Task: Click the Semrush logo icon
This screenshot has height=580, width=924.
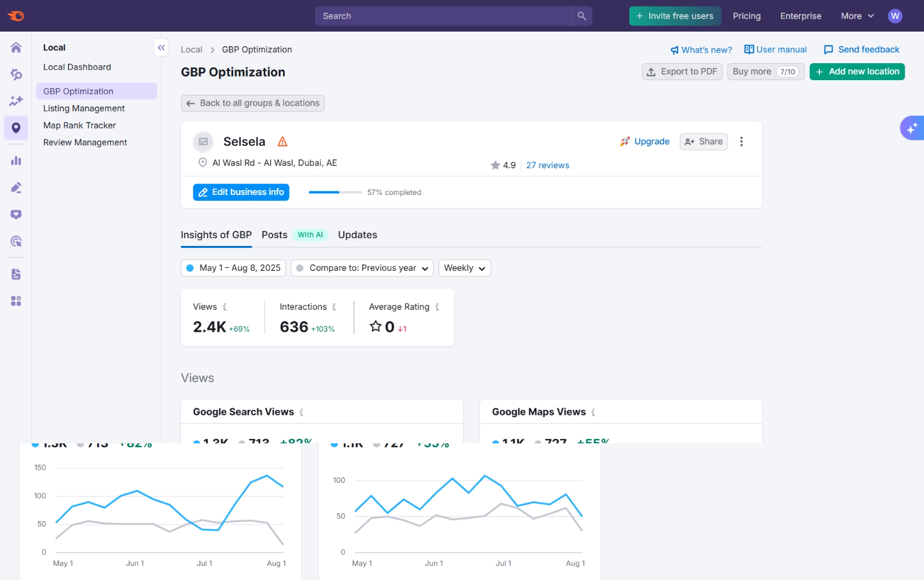Action: (x=16, y=16)
